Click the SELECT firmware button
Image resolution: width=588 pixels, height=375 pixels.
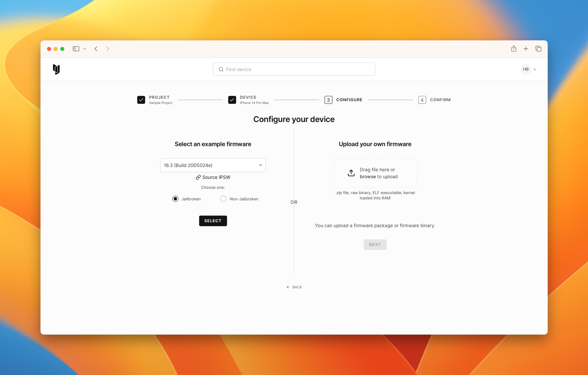[x=213, y=220]
